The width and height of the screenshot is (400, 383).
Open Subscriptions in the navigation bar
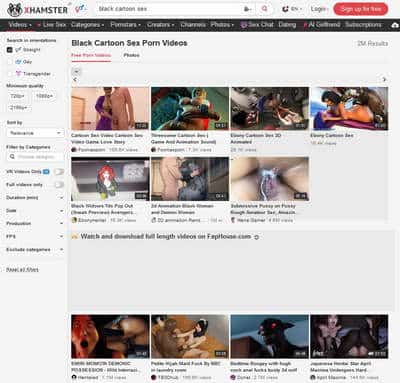pyautogui.click(x=363, y=25)
